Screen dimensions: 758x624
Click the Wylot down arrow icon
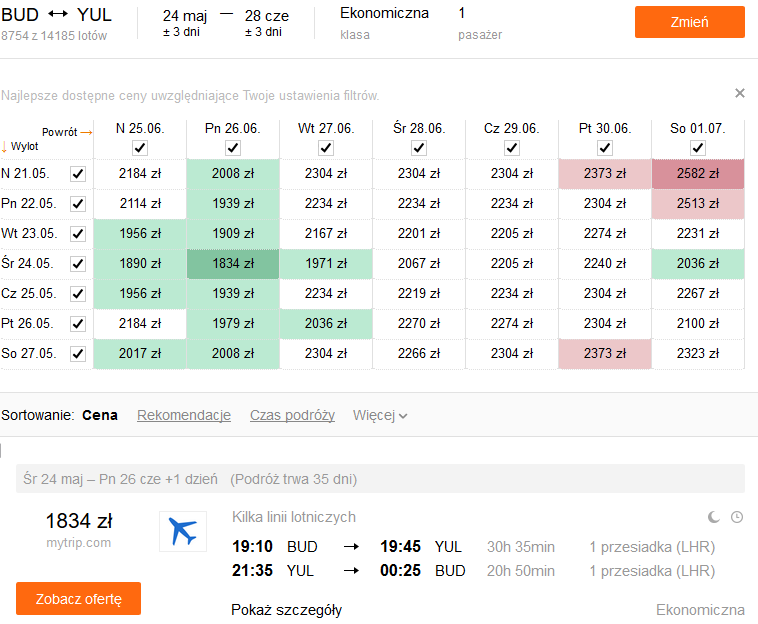click(4, 146)
